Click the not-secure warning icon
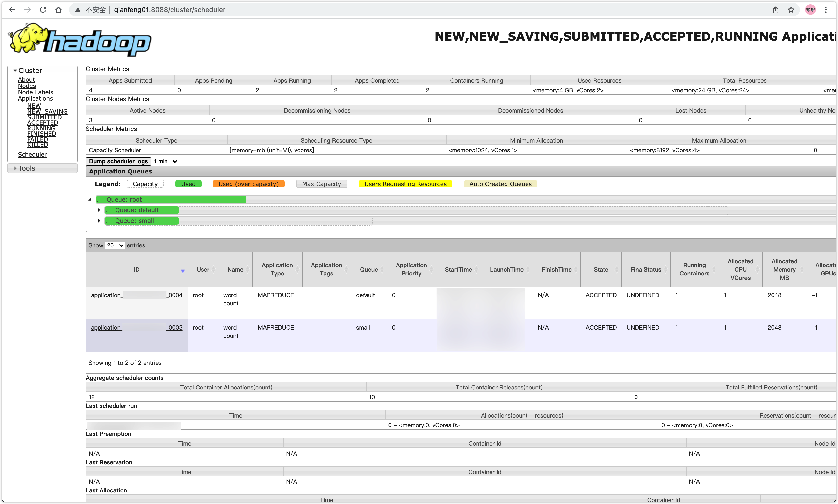838x504 pixels. [x=78, y=10]
